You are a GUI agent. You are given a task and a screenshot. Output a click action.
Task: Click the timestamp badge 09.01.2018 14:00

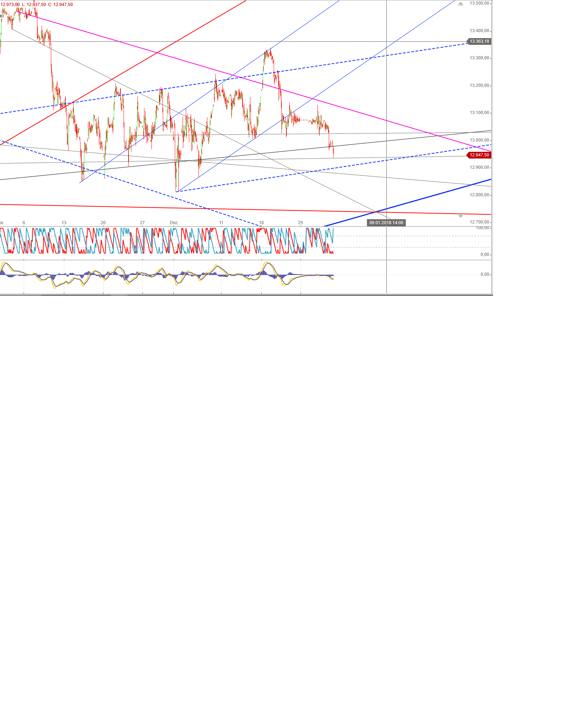pos(386,223)
